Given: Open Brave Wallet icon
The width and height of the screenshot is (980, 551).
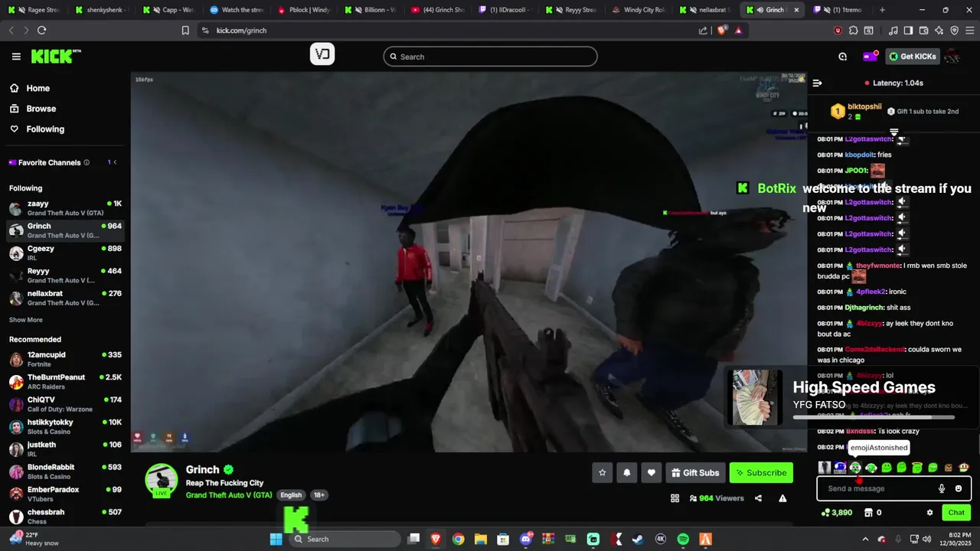Looking at the screenshot, I should [923, 31].
